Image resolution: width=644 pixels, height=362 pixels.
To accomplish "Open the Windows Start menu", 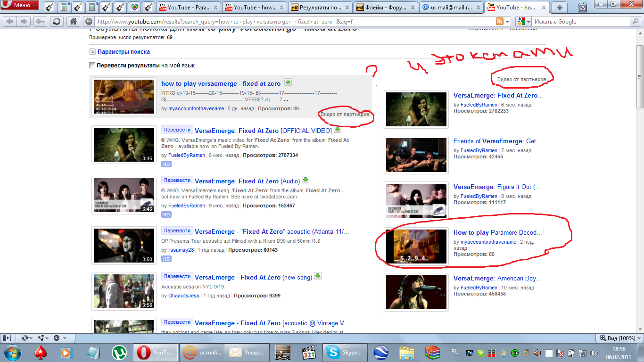I will pyautogui.click(x=12, y=352).
